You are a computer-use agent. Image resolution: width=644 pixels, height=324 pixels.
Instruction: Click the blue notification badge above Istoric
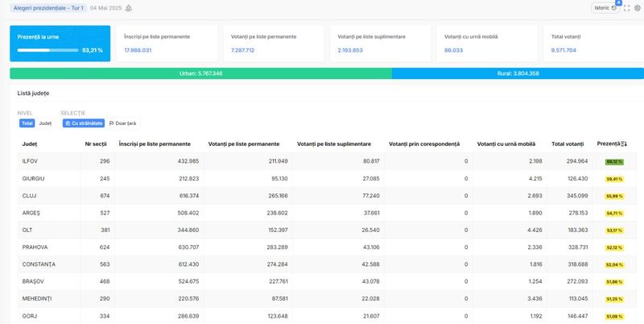pos(617,2)
